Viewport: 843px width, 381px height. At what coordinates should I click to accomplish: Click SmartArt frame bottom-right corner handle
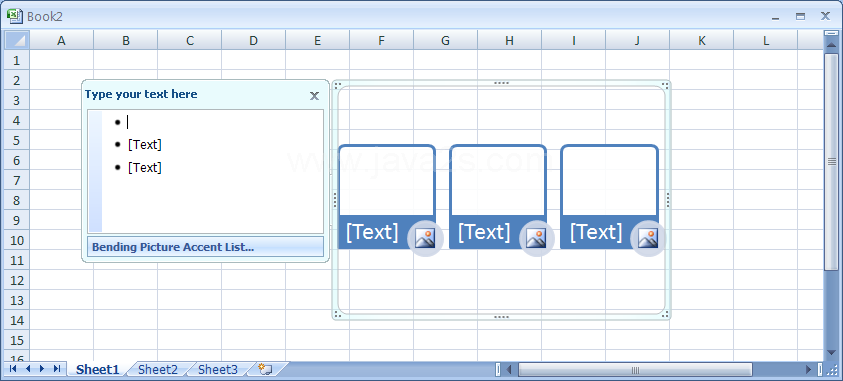tap(666, 315)
